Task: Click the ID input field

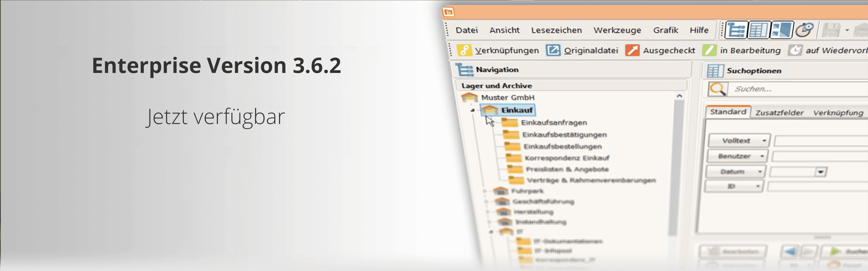Action: pyautogui.click(x=817, y=187)
